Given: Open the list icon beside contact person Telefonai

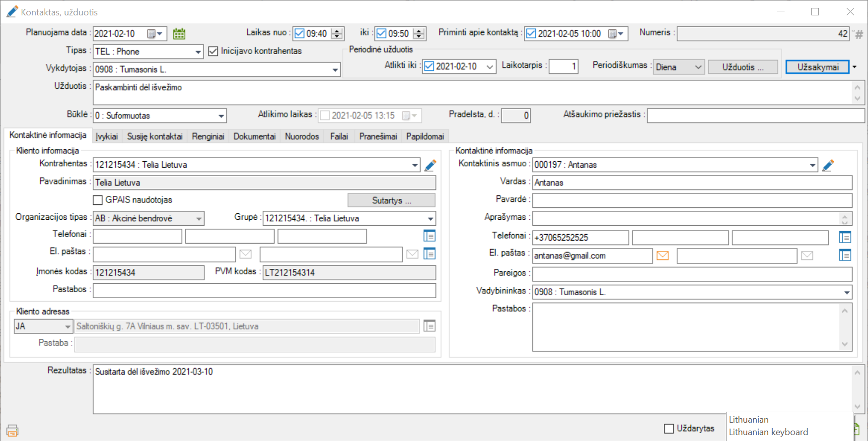Looking at the screenshot, I should point(845,238).
